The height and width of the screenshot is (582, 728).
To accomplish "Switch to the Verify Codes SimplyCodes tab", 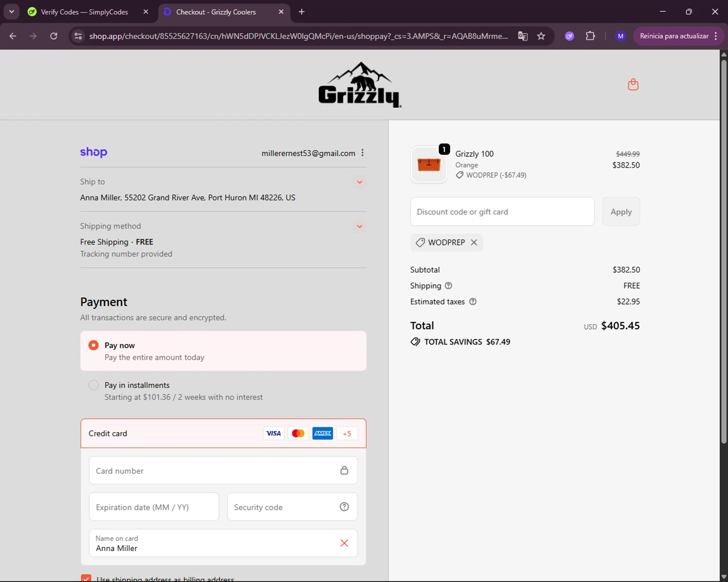I will point(85,12).
